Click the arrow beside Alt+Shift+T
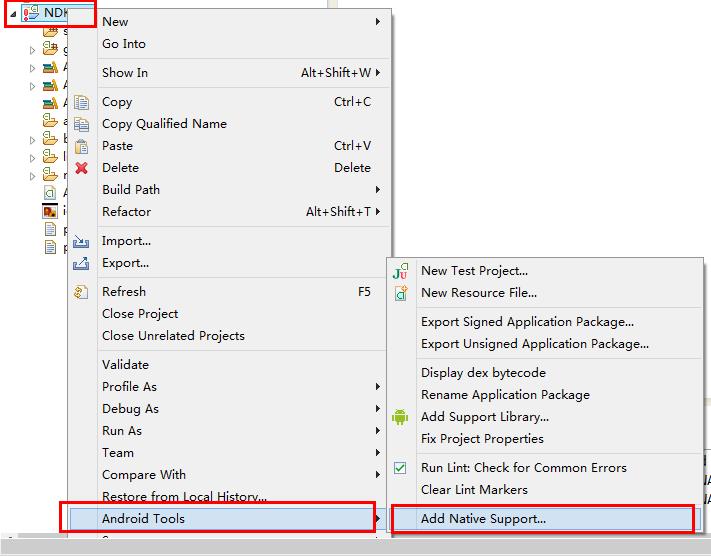Image resolution: width=711 pixels, height=556 pixels. point(378,212)
